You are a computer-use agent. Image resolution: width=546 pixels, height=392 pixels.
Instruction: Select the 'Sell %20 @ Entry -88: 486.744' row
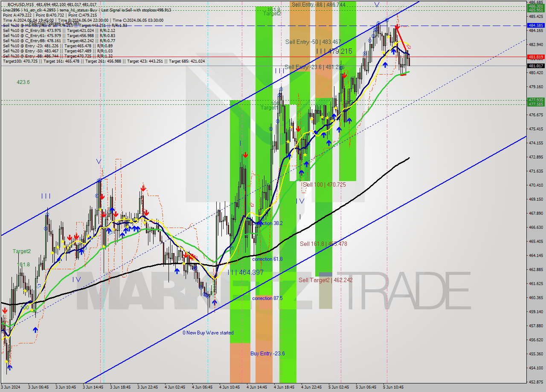coord(58,56)
